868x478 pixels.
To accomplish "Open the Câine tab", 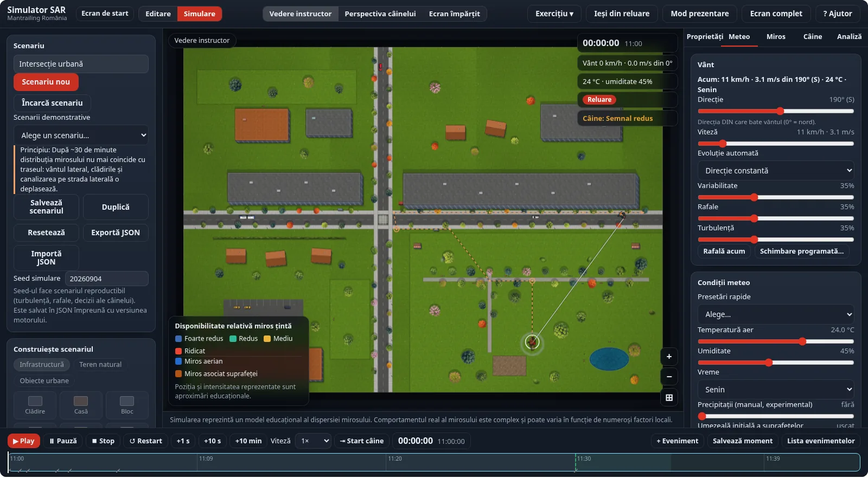I will click(x=813, y=37).
